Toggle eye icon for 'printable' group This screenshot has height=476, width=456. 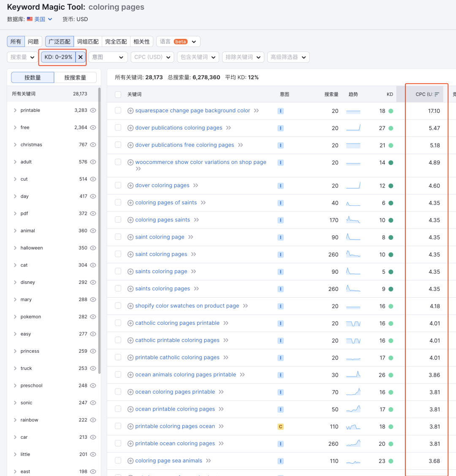(x=93, y=110)
